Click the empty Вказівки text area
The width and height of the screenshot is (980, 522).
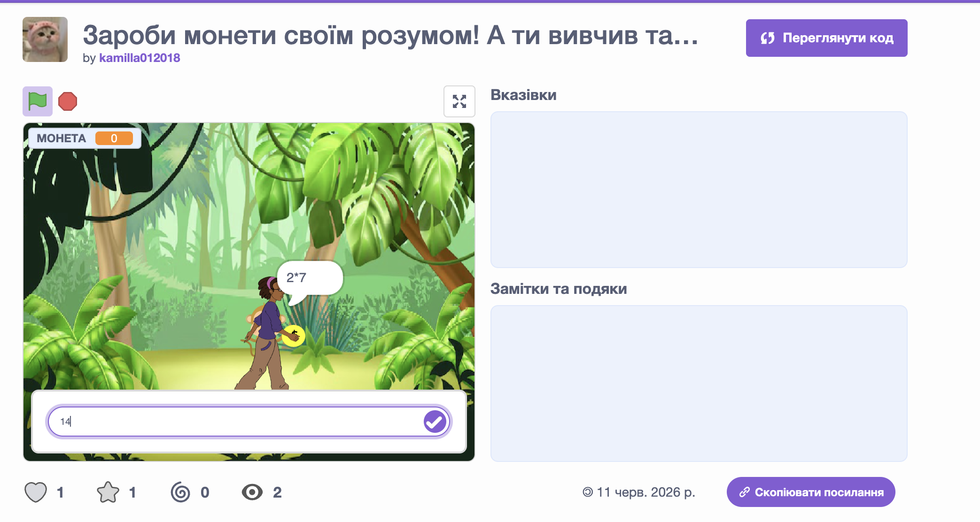pos(699,190)
